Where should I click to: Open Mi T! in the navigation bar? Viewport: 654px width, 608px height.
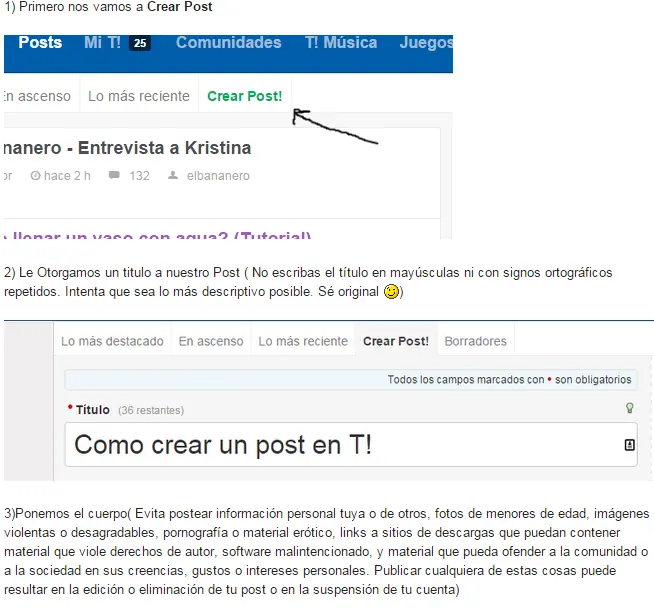pos(102,43)
